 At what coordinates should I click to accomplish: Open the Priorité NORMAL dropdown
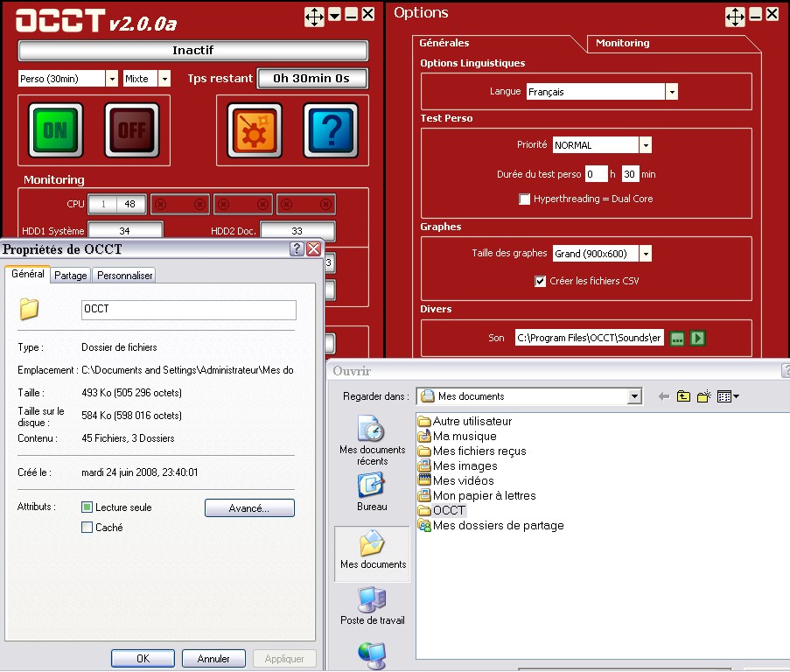point(646,145)
